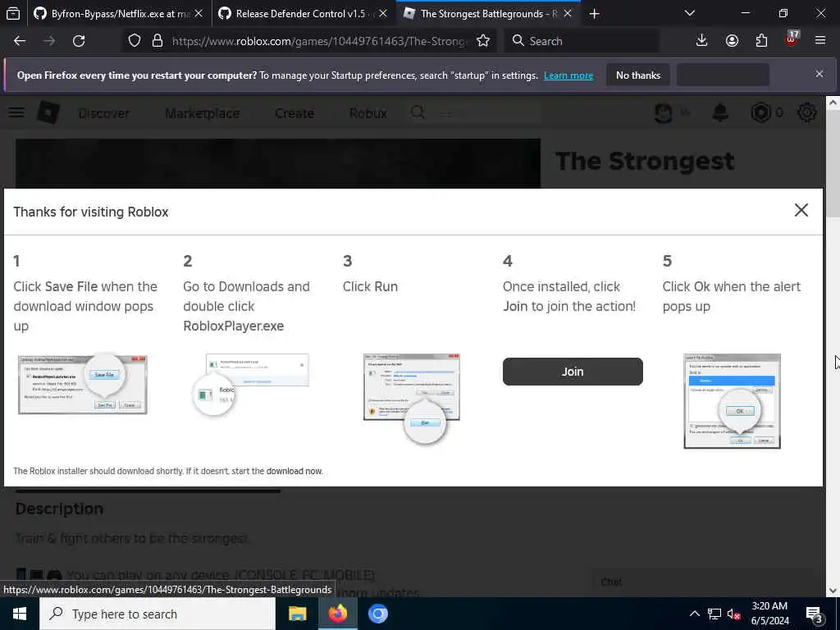Open the Marketplace menu item

[203, 113]
